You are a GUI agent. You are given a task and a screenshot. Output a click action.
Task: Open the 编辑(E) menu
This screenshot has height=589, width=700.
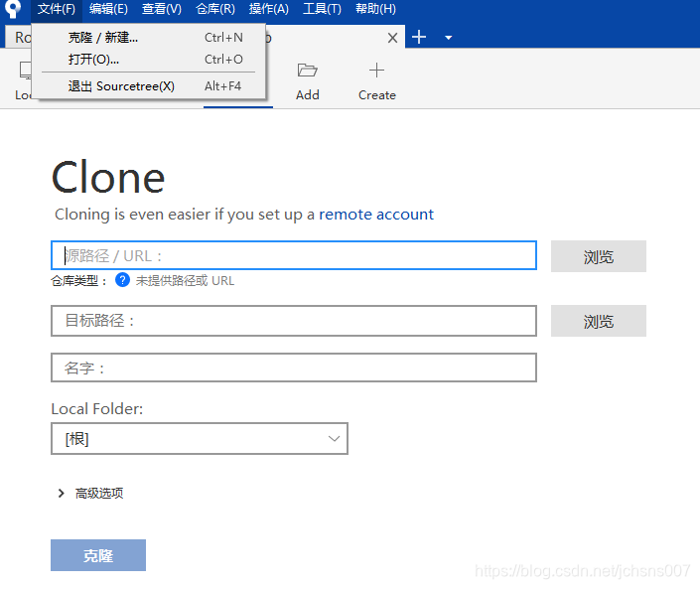click(108, 9)
